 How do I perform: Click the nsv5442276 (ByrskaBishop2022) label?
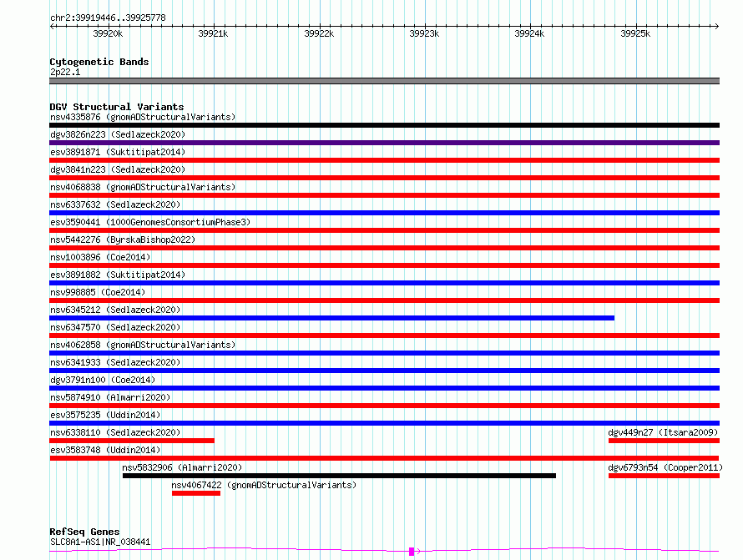[x=122, y=240]
